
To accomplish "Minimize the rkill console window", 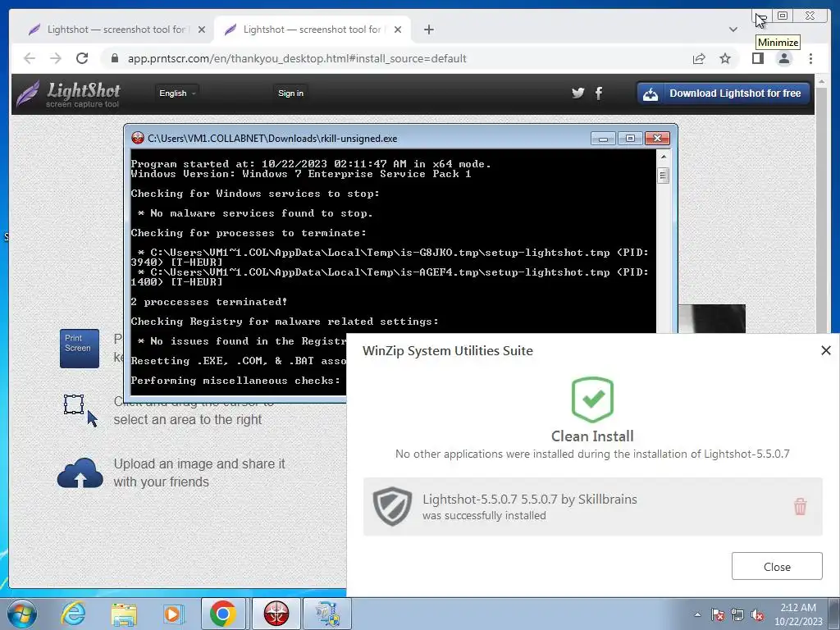I will (603, 139).
